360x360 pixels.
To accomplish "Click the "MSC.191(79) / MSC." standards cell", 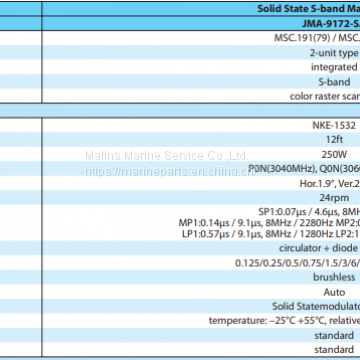I will click(x=201, y=38).
